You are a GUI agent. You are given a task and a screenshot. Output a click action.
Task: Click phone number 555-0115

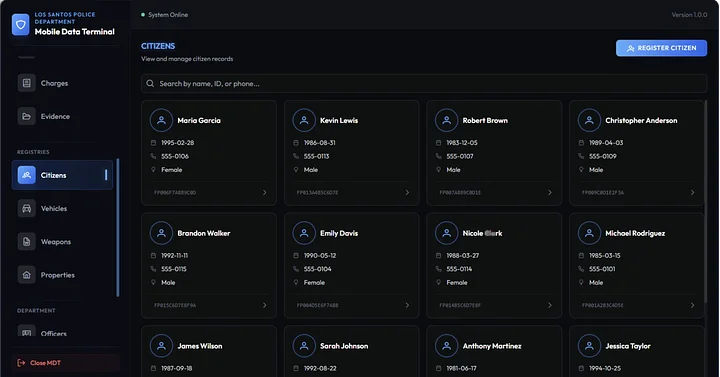tap(174, 269)
